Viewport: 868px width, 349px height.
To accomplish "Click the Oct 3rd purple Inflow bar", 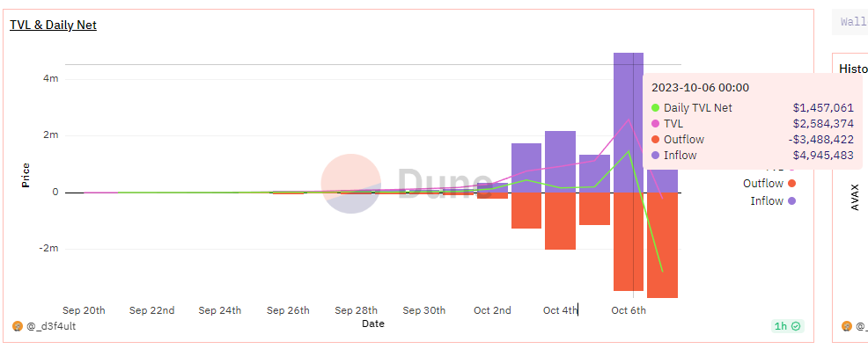I will 526,168.
